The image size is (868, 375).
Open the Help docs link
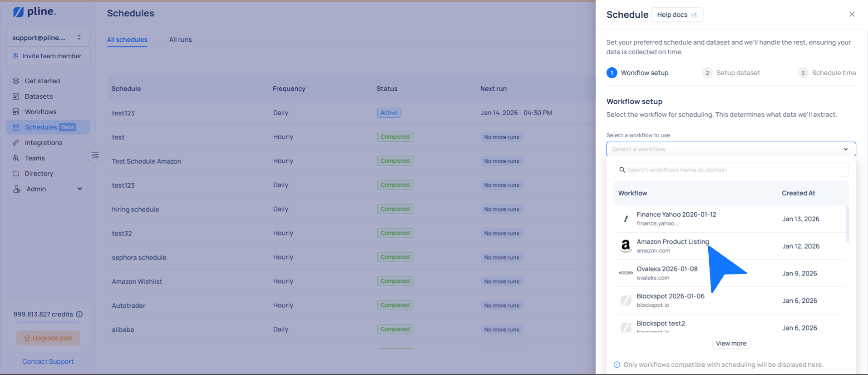click(677, 15)
